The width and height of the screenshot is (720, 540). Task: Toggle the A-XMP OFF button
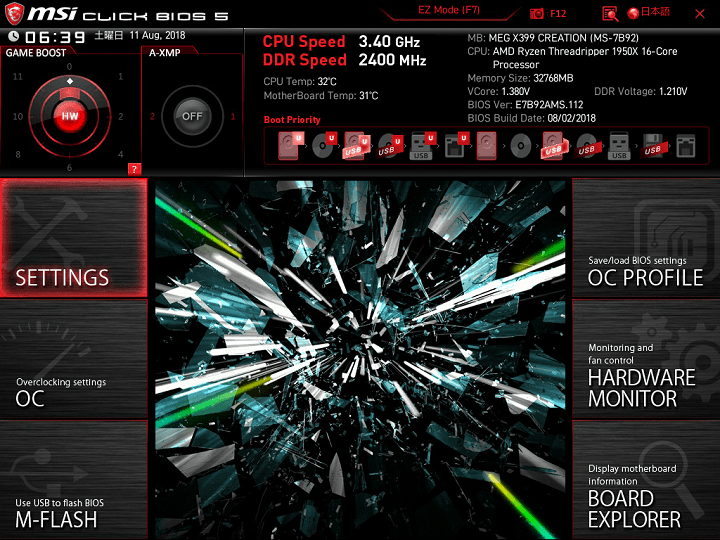(x=192, y=116)
